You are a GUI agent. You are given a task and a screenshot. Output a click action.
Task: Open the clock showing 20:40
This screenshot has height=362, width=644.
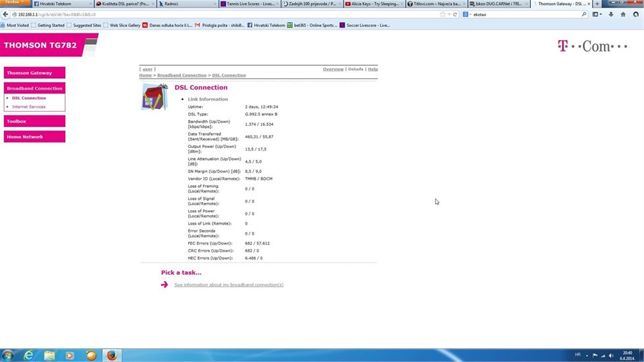coord(627,355)
